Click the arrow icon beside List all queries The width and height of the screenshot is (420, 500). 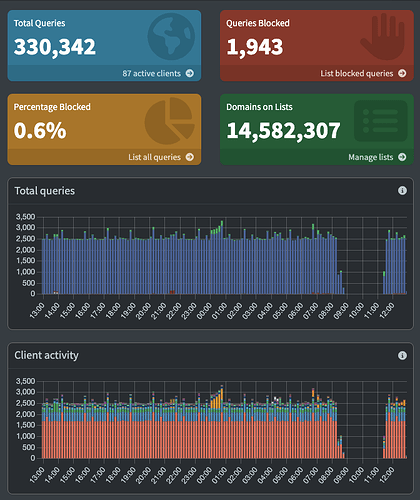point(190,157)
